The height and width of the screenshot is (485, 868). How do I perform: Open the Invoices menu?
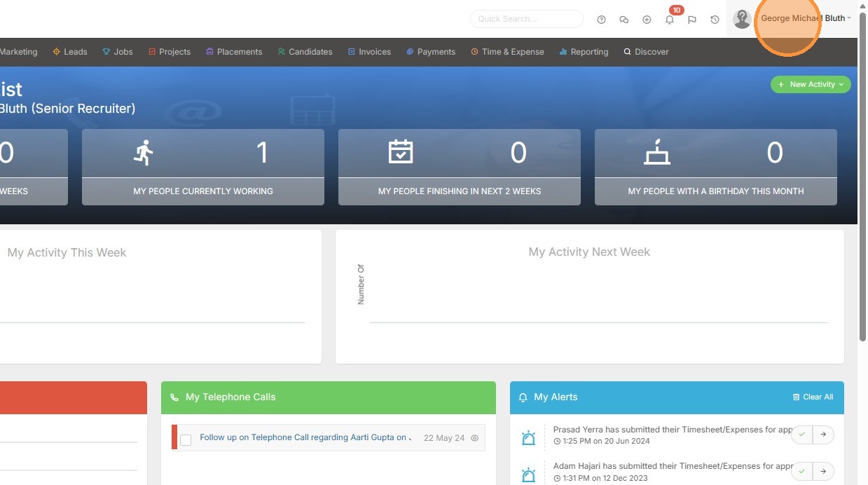tap(370, 52)
